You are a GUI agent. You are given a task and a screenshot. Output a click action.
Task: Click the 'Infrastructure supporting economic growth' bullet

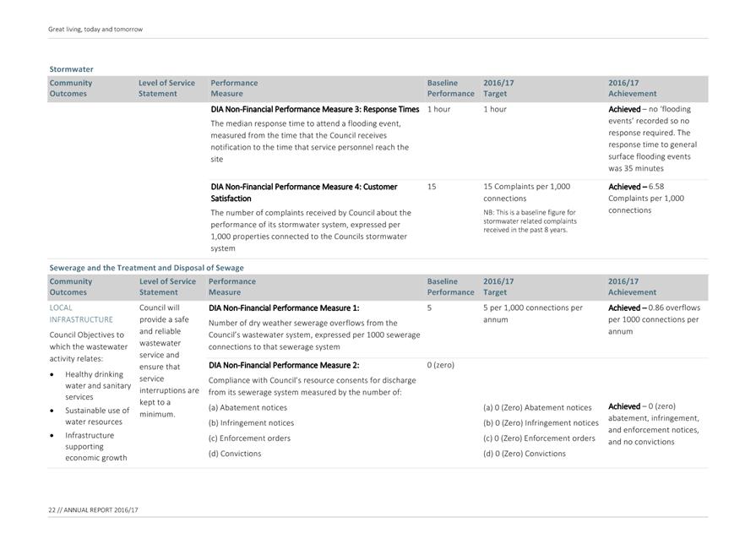[96, 447]
